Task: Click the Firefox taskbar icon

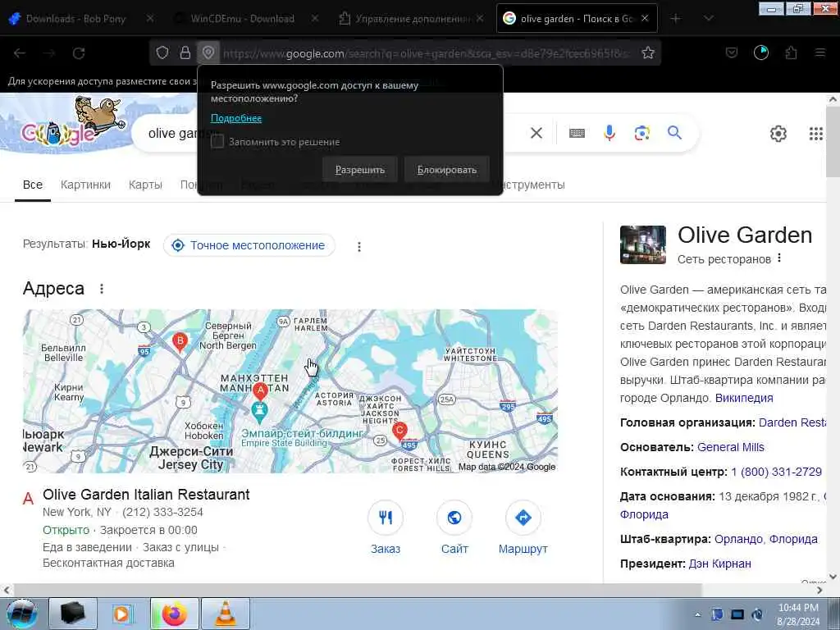Action: [174, 614]
